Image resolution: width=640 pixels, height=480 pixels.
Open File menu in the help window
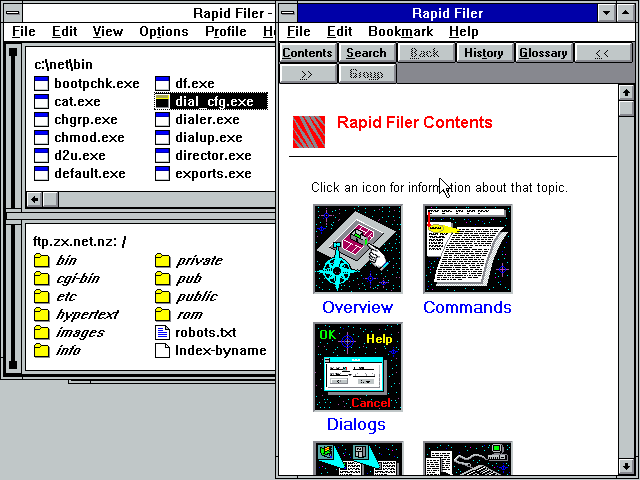299,31
